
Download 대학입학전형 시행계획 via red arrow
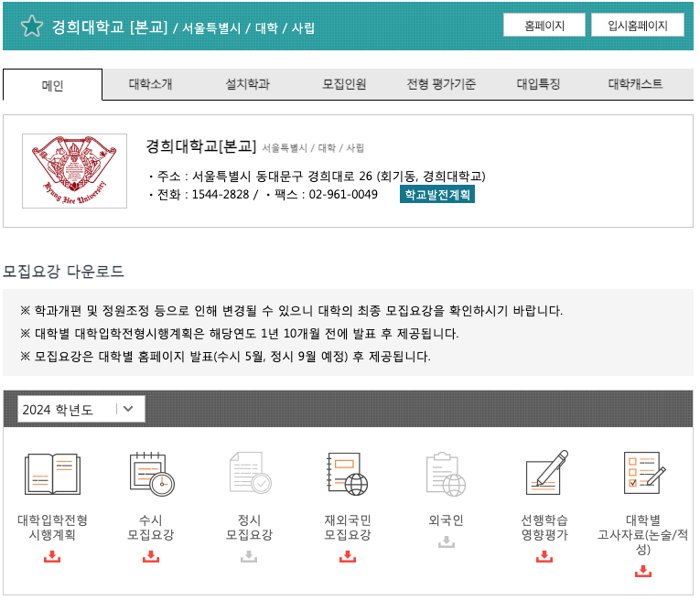[52, 556]
